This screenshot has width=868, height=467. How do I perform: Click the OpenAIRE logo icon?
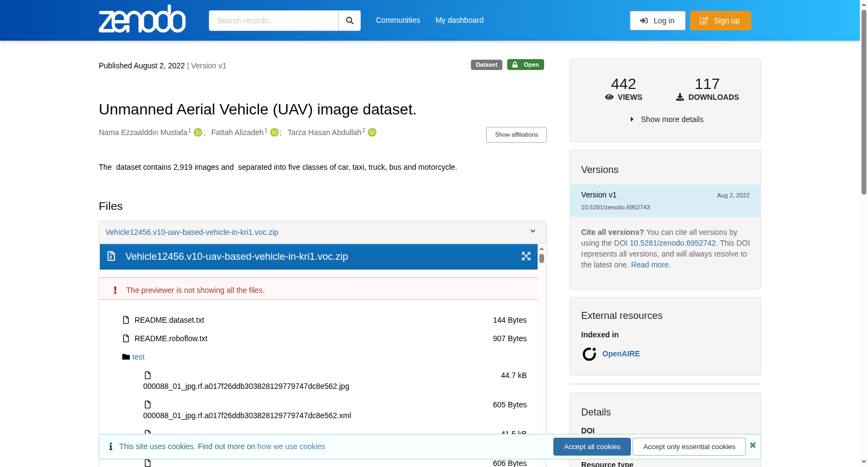589,354
